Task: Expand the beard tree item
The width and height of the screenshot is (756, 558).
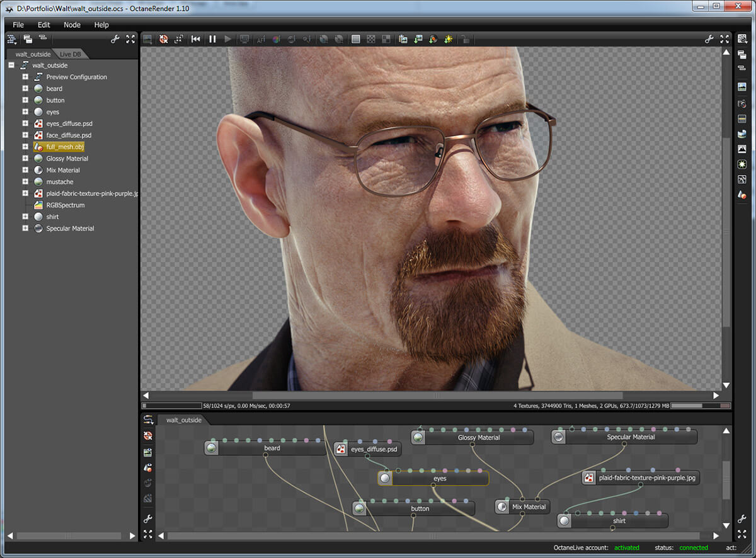Action: tap(25, 89)
